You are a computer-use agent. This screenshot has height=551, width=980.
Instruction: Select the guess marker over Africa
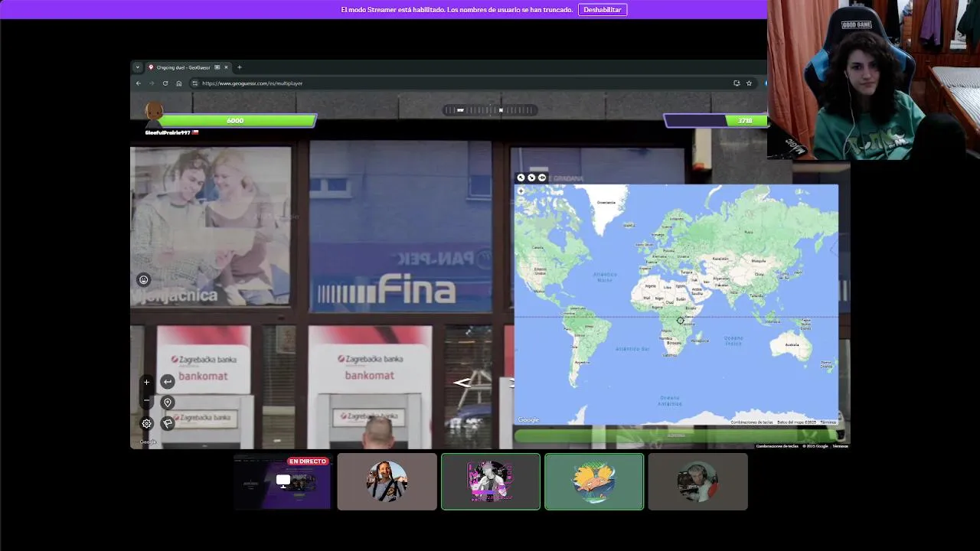(680, 321)
